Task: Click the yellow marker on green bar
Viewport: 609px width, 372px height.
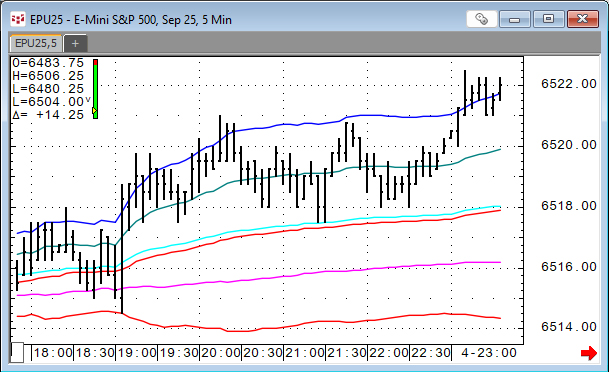Action: (94, 111)
